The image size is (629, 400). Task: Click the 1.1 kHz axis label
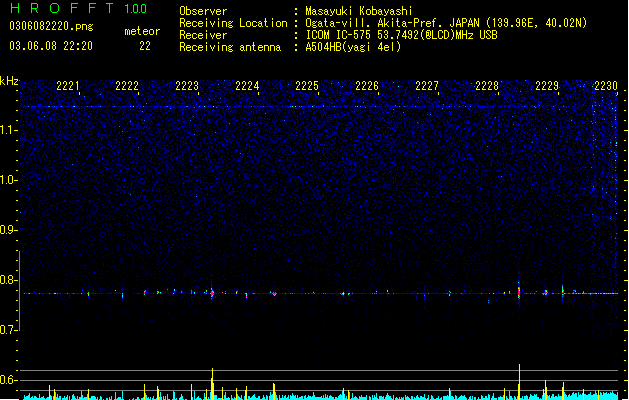pos(8,130)
